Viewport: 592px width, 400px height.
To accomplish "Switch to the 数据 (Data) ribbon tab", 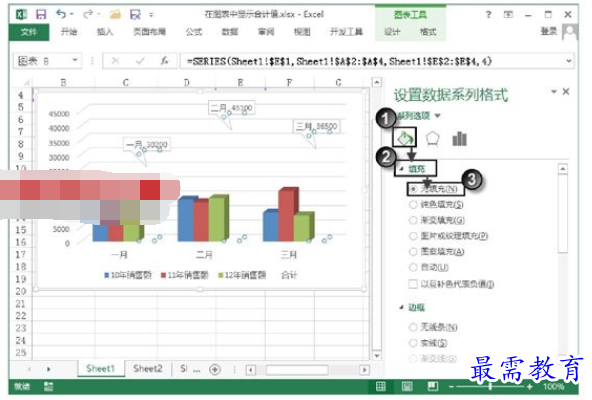I will (230, 32).
